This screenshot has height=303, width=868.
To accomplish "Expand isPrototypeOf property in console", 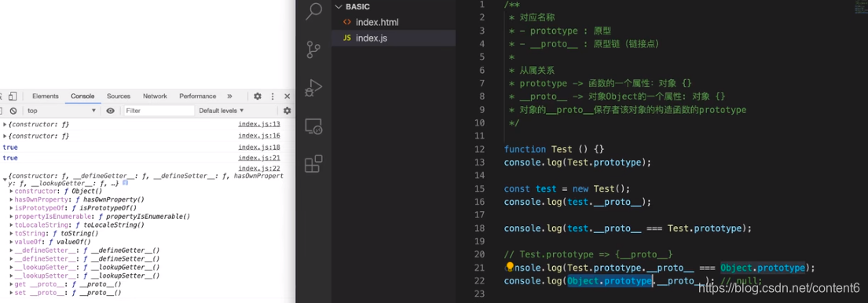I will pos(12,208).
